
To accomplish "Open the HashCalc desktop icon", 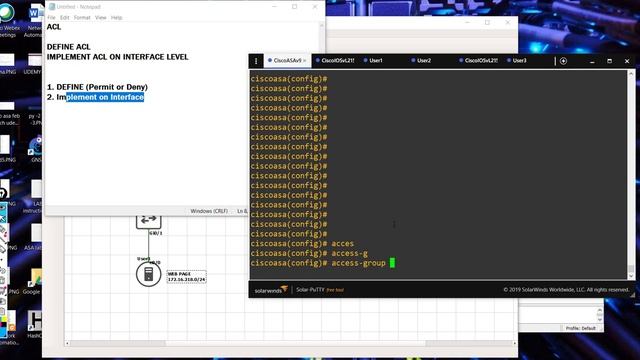I will 34,324.
